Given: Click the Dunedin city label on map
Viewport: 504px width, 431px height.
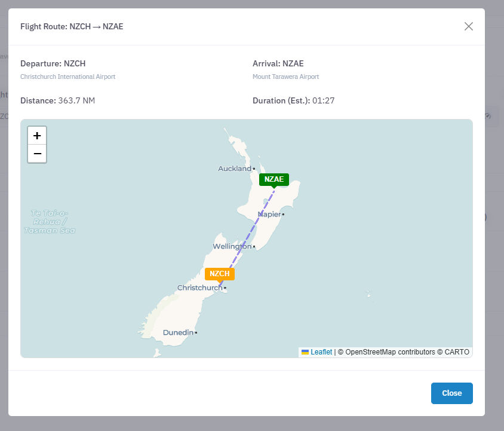Looking at the screenshot, I should point(178,332).
